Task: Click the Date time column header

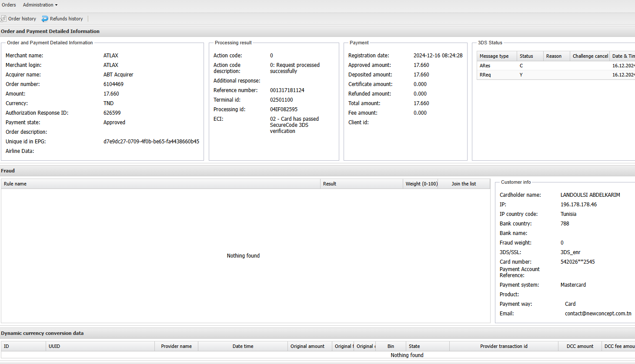Action: click(243, 346)
